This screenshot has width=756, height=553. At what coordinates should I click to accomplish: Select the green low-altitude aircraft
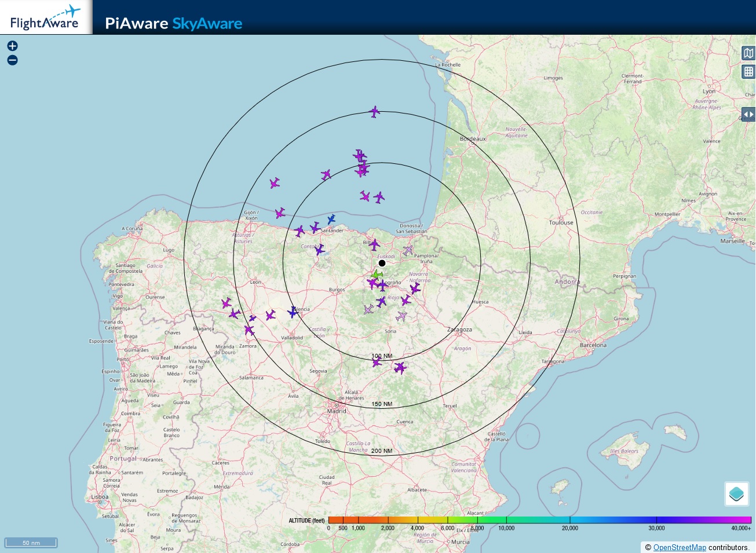pos(377,274)
